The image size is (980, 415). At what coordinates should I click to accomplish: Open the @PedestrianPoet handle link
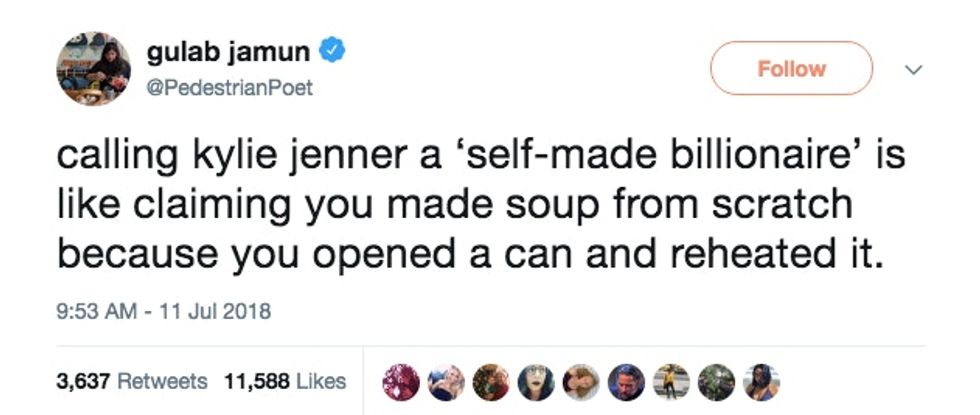[229, 88]
